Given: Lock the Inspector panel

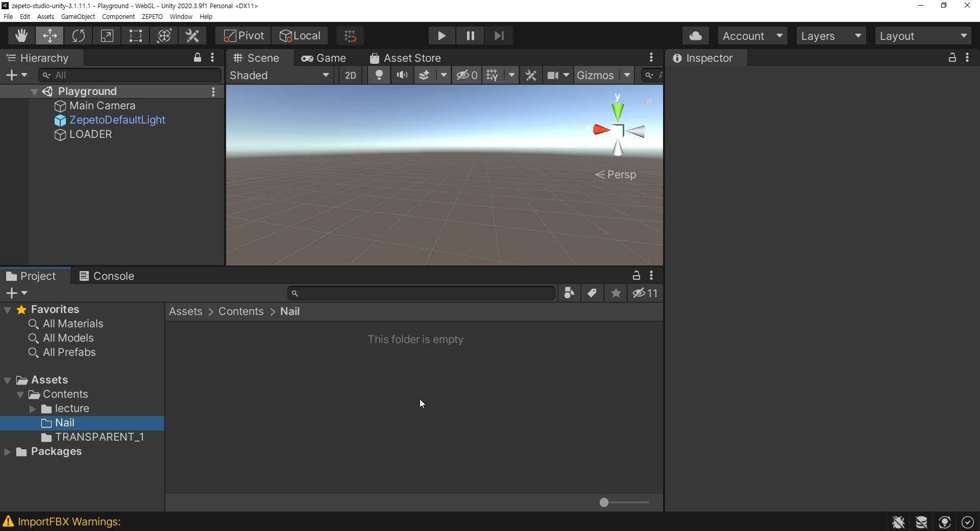Looking at the screenshot, I should tap(952, 58).
